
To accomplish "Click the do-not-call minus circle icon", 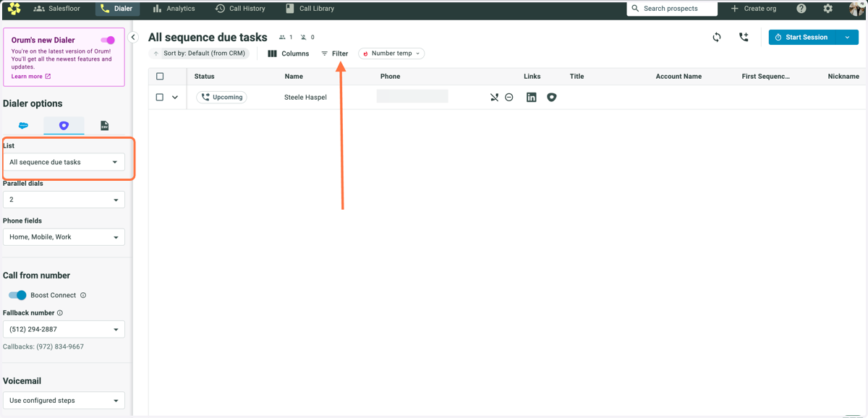I will point(509,97).
